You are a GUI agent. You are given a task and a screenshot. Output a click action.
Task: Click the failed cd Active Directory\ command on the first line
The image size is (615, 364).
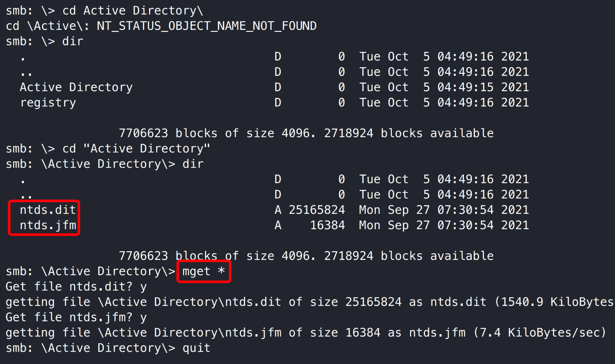point(133,10)
